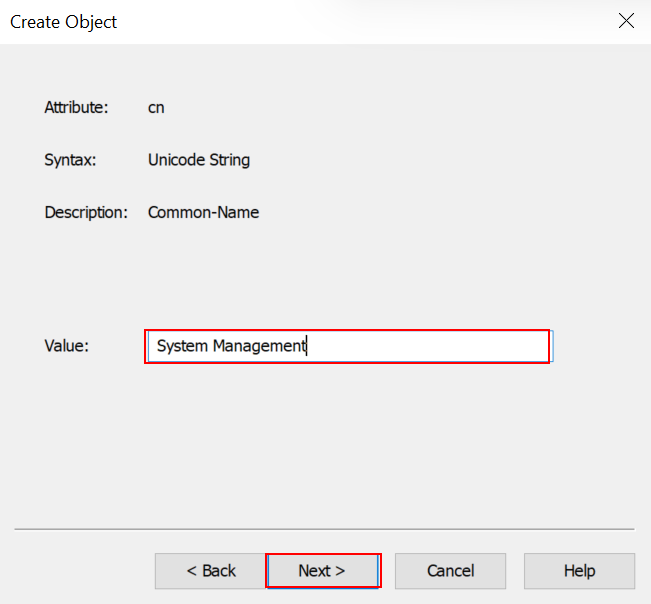Cancel the Create Object wizard
Image resolution: width=651 pixels, height=604 pixels.
(450, 571)
